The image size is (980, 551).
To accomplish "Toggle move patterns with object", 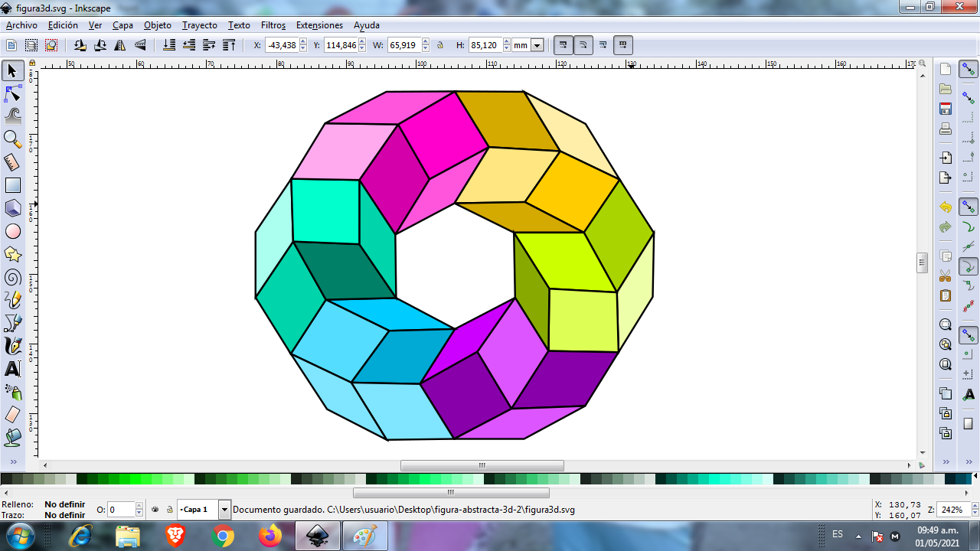I will (x=623, y=45).
